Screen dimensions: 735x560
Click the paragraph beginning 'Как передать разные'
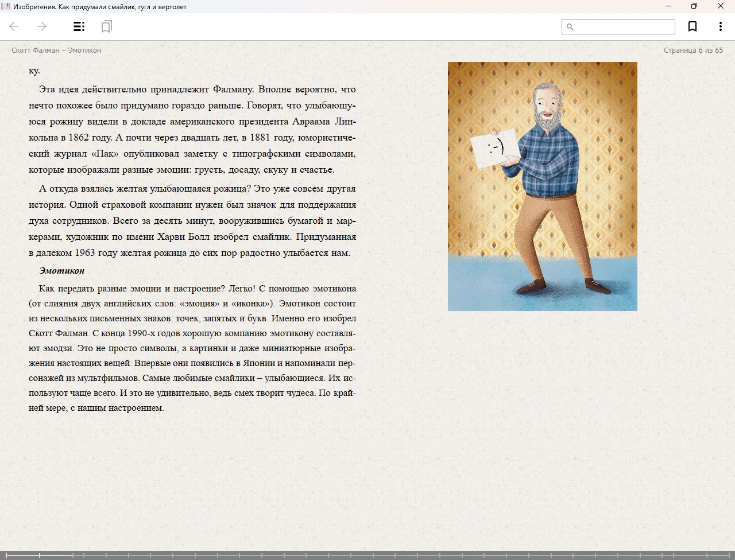coord(192,348)
